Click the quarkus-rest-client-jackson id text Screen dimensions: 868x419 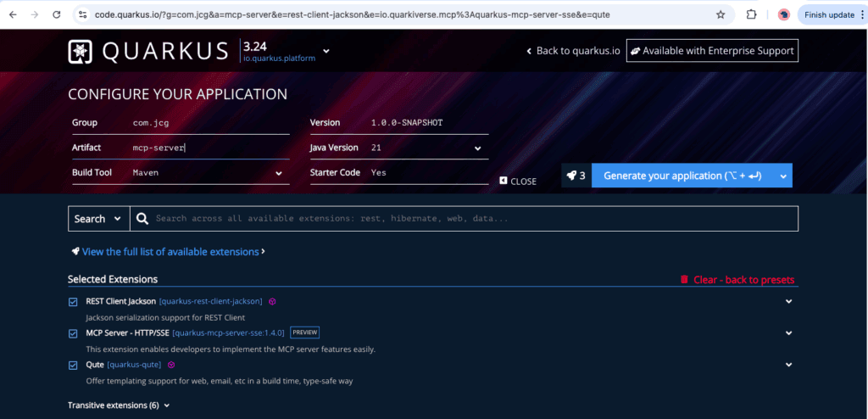pos(210,301)
